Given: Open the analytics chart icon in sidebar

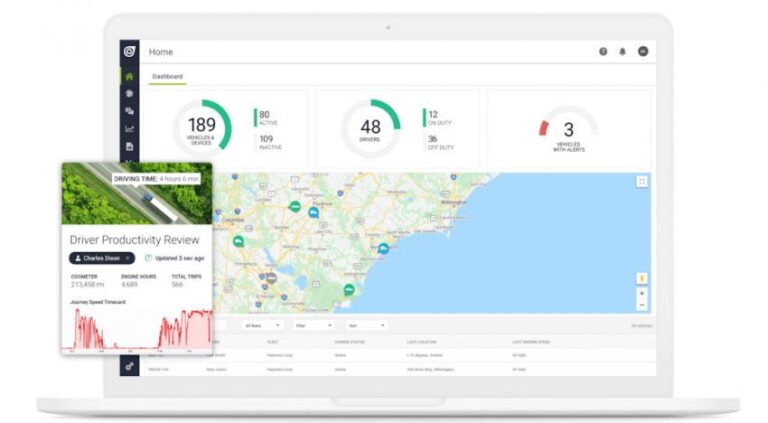Looking at the screenshot, I should pyautogui.click(x=129, y=128).
